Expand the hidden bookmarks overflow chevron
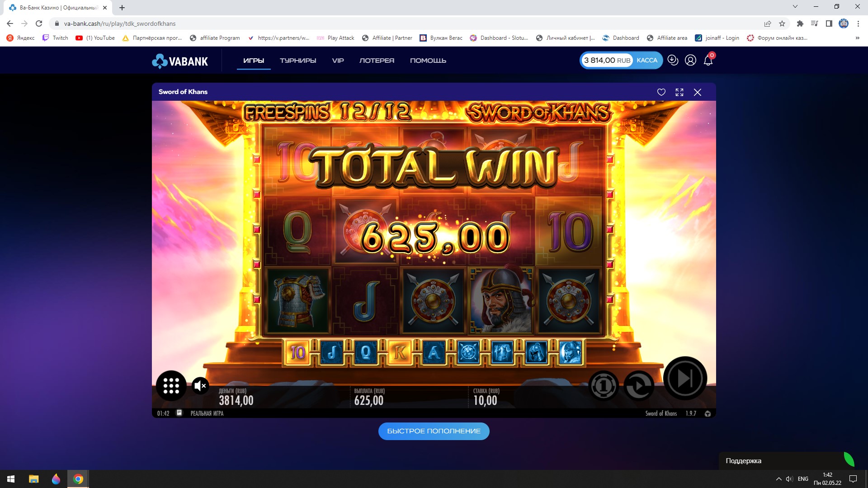 (x=857, y=38)
